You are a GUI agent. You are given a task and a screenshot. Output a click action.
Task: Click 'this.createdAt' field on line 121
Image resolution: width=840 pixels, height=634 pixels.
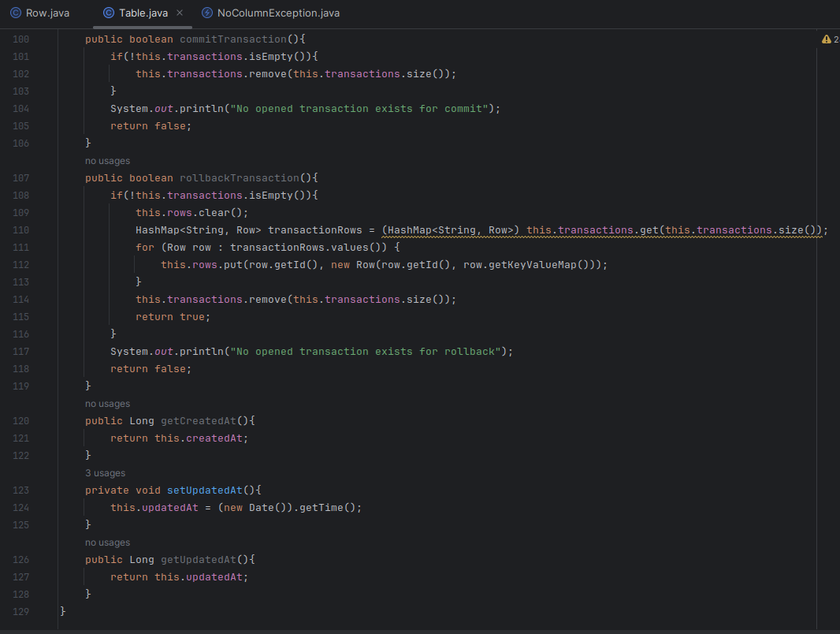(x=199, y=438)
